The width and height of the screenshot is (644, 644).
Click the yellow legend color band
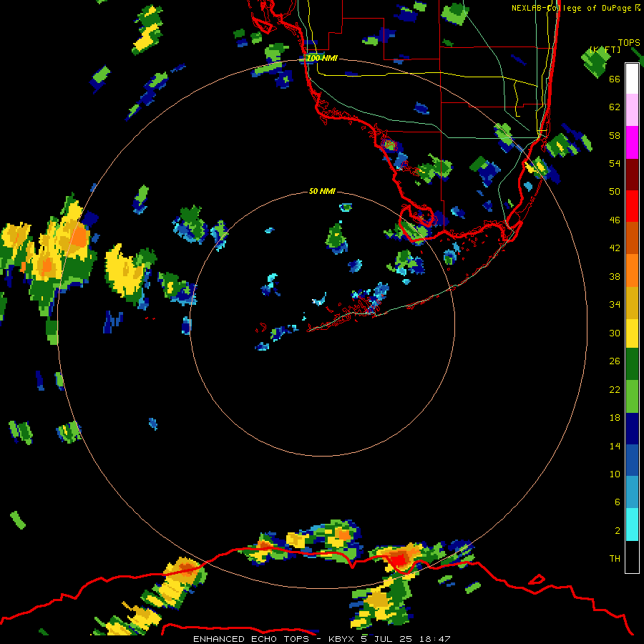click(x=632, y=333)
